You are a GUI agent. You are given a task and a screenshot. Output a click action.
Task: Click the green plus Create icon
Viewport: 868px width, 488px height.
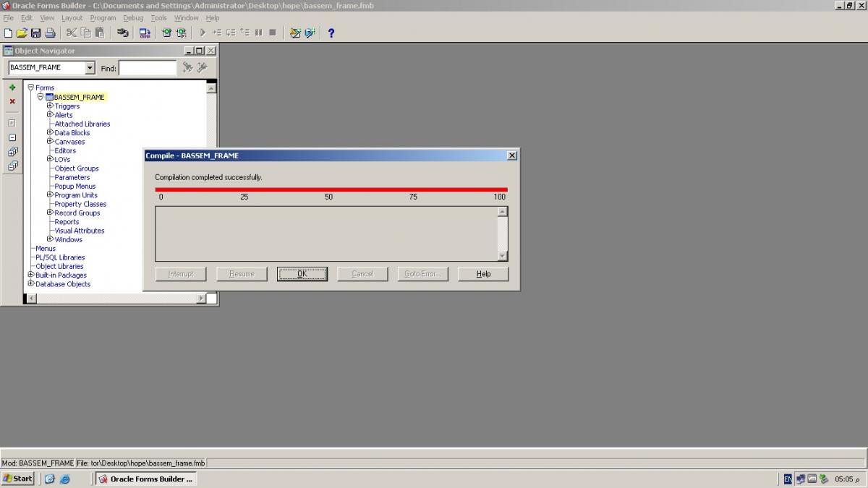(12, 87)
